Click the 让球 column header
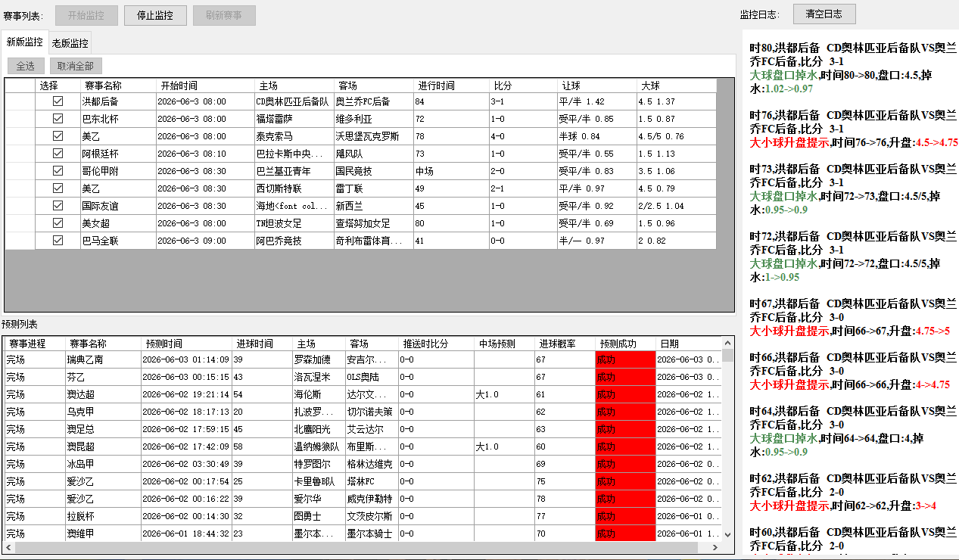The height and width of the screenshot is (560, 959). pos(597,86)
